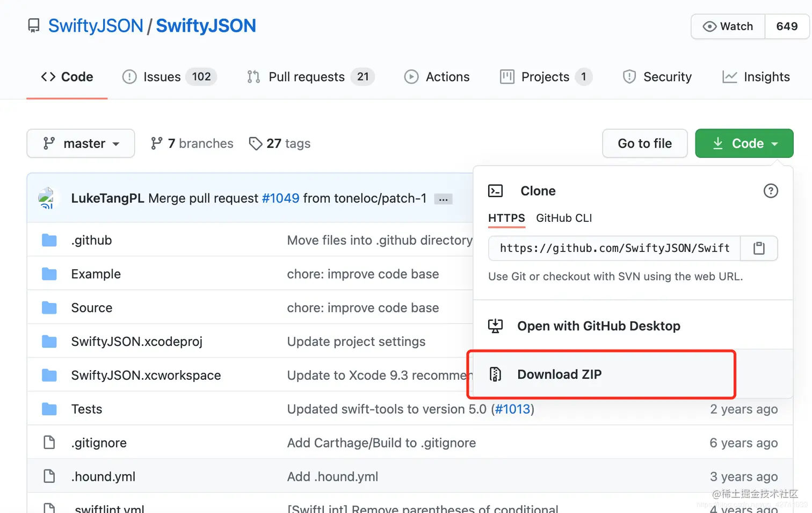Click the terminal icon beside Clone

[495, 191]
